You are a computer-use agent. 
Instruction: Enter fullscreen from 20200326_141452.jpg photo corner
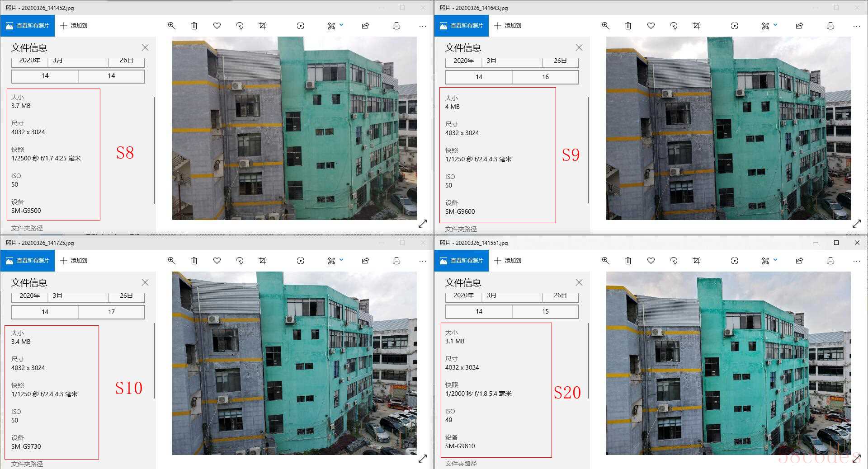pos(423,224)
